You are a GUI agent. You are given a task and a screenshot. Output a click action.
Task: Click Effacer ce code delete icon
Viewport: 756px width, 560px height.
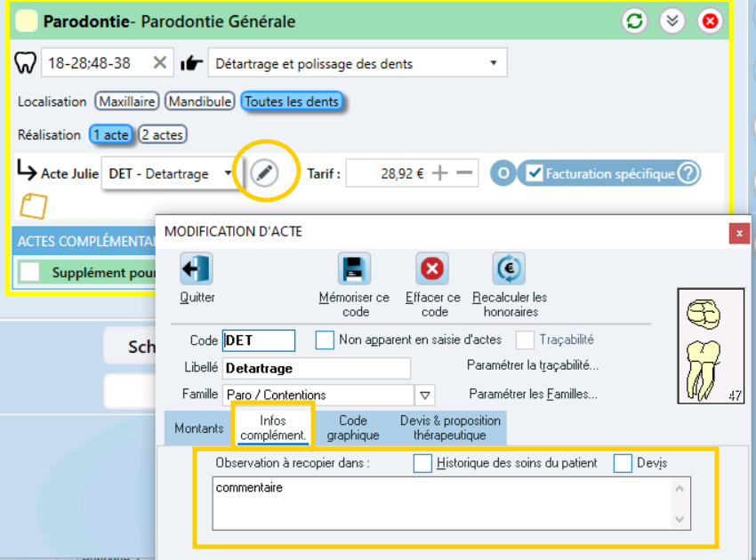pyautogui.click(x=432, y=268)
